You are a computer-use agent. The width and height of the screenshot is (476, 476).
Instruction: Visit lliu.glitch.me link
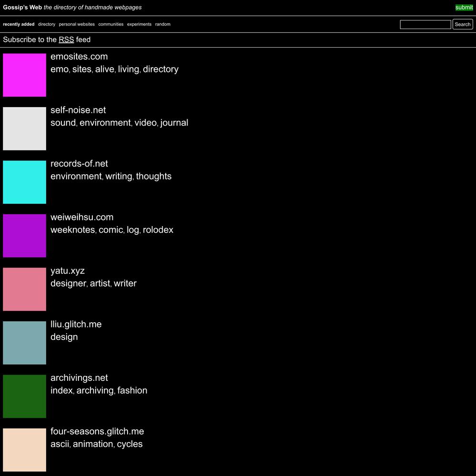(x=76, y=324)
